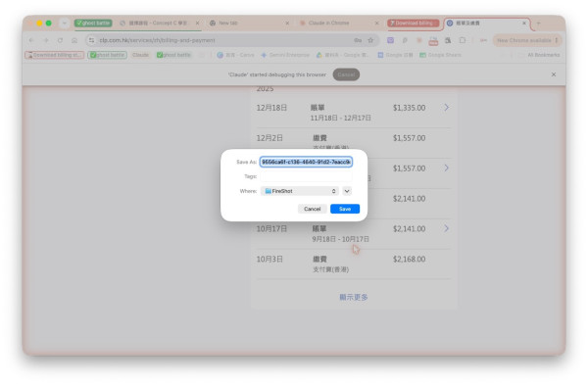This screenshot has width=588, height=385.
Task: Open the 12月18日 bill chevron for $1,335.00
Action: [446, 108]
